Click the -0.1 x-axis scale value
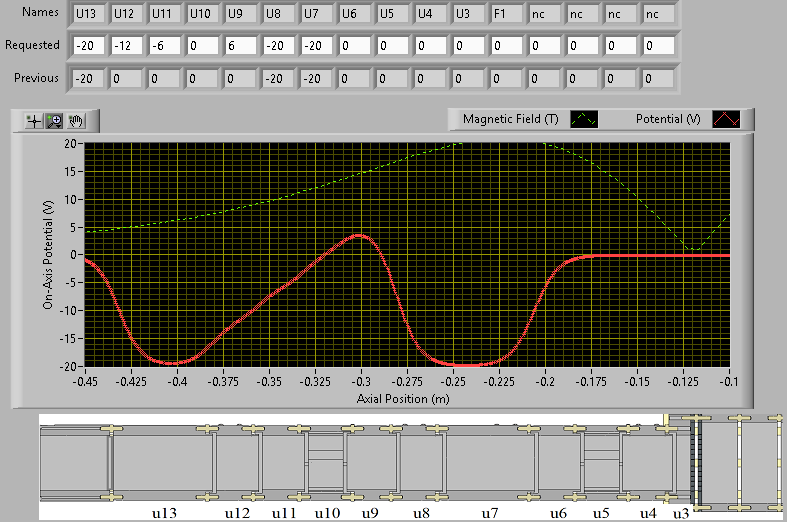Screen dimensions: 787x522 729,382
